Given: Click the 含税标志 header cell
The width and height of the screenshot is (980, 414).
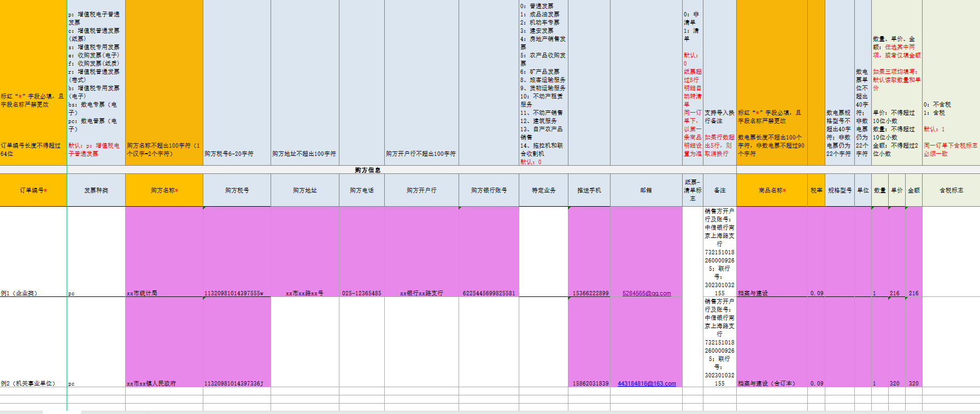Looking at the screenshot, I should 951,190.
